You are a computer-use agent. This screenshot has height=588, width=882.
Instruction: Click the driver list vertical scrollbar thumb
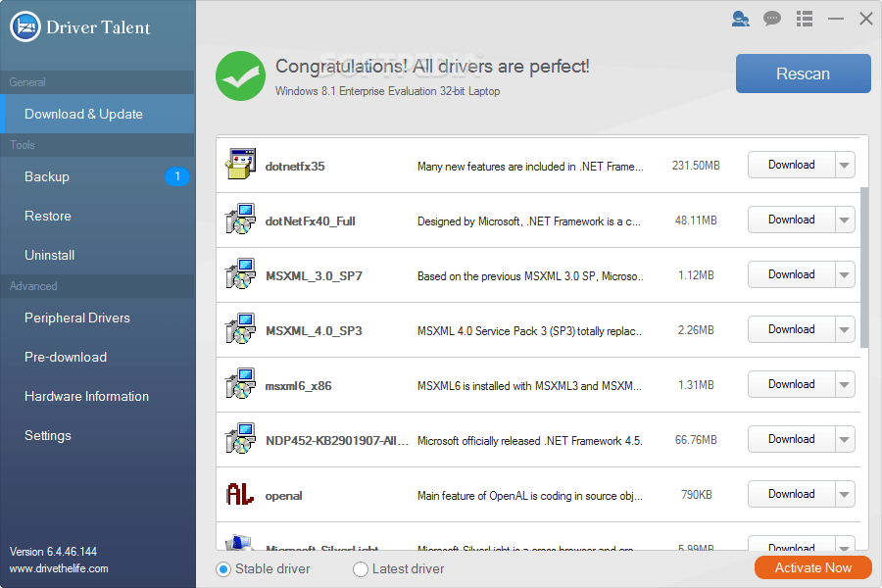click(864, 268)
